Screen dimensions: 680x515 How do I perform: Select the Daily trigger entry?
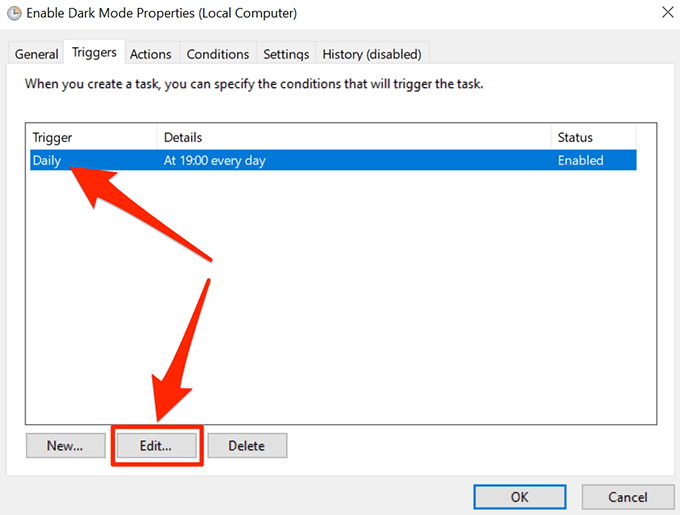pos(48,160)
